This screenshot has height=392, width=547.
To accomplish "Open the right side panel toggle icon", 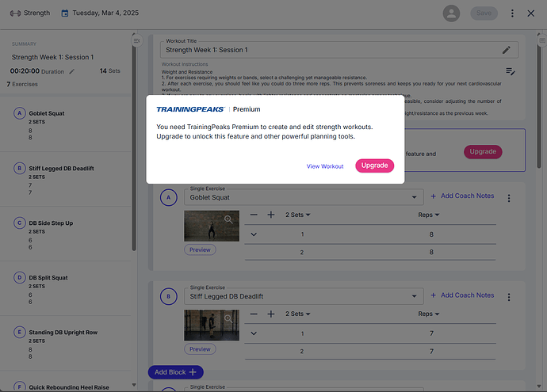I will 541,40.
